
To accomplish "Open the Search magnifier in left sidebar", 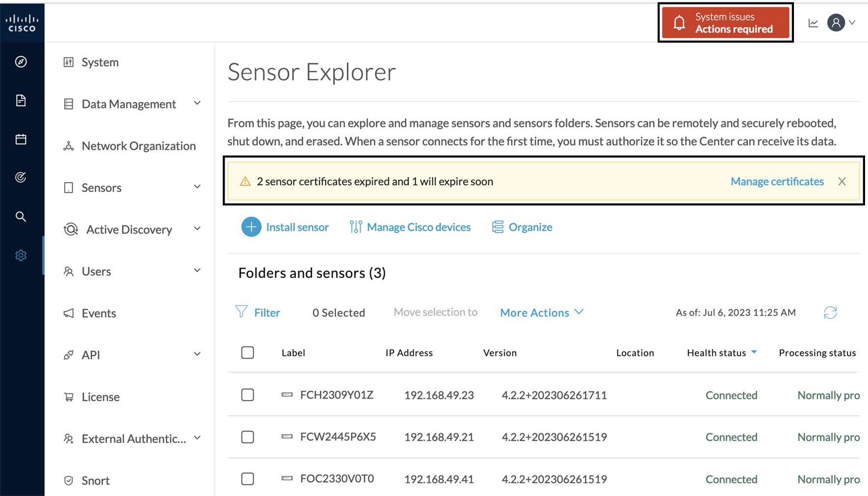I will click(x=21, y=216).
